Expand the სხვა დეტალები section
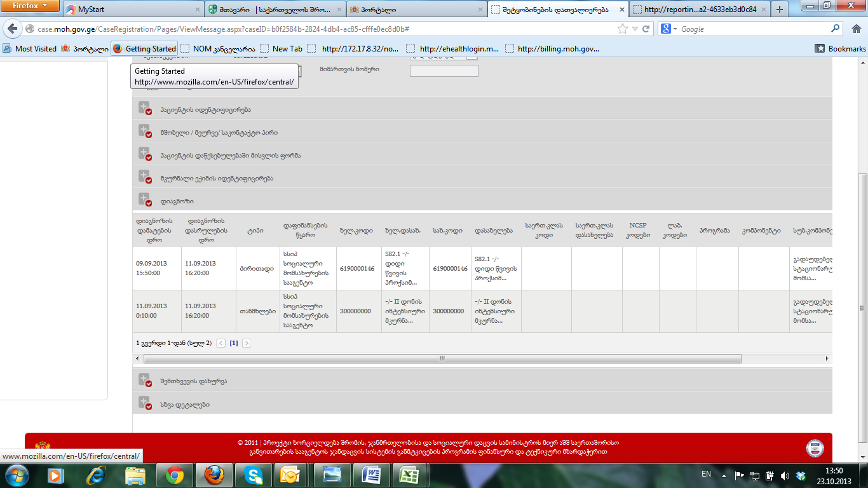The height and width of the screenshot is (488, 868). click(x=145, y=403)
